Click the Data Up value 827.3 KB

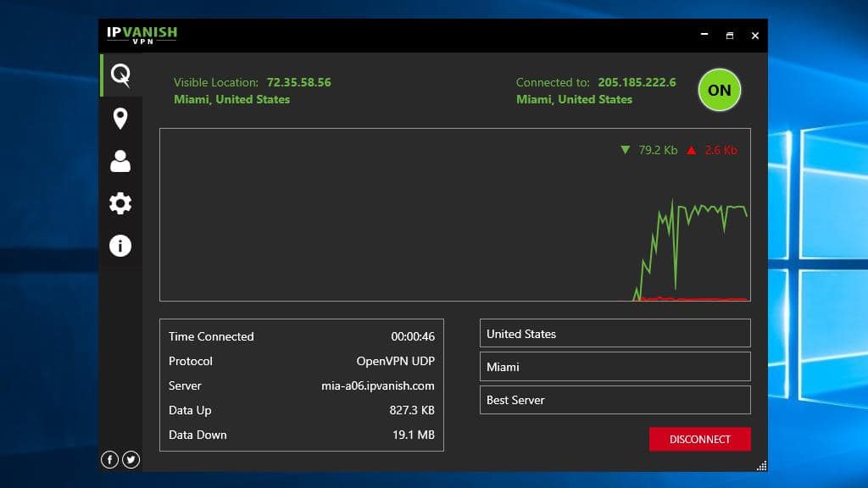tap(411, 411)
